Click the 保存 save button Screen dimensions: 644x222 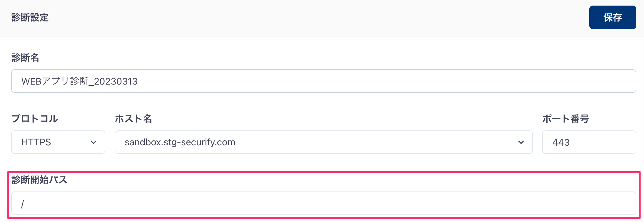613,17
